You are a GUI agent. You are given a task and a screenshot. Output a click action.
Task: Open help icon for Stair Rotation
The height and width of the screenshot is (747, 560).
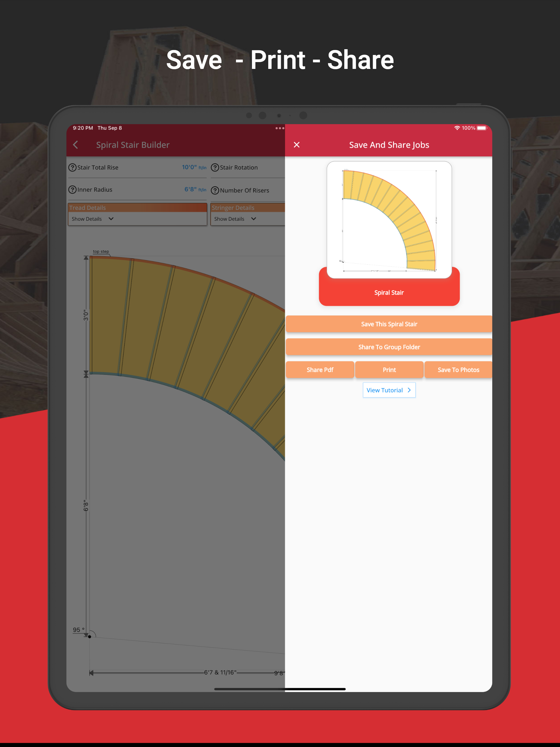click(x=215, y=168)
